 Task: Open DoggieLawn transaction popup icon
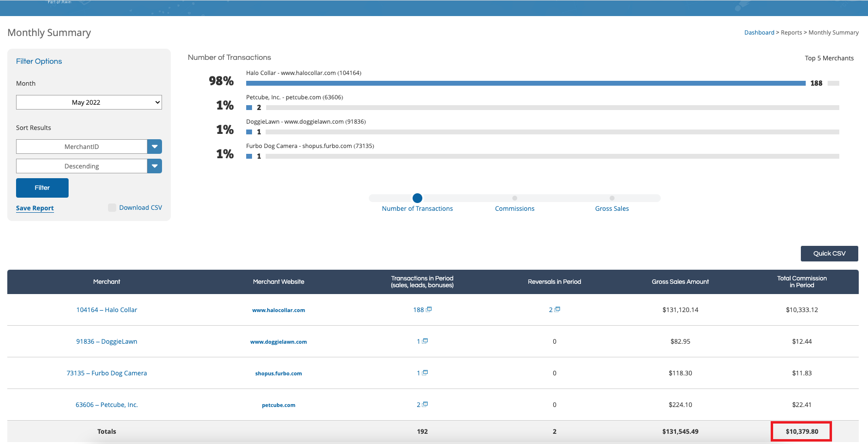[x=425, y=341]
